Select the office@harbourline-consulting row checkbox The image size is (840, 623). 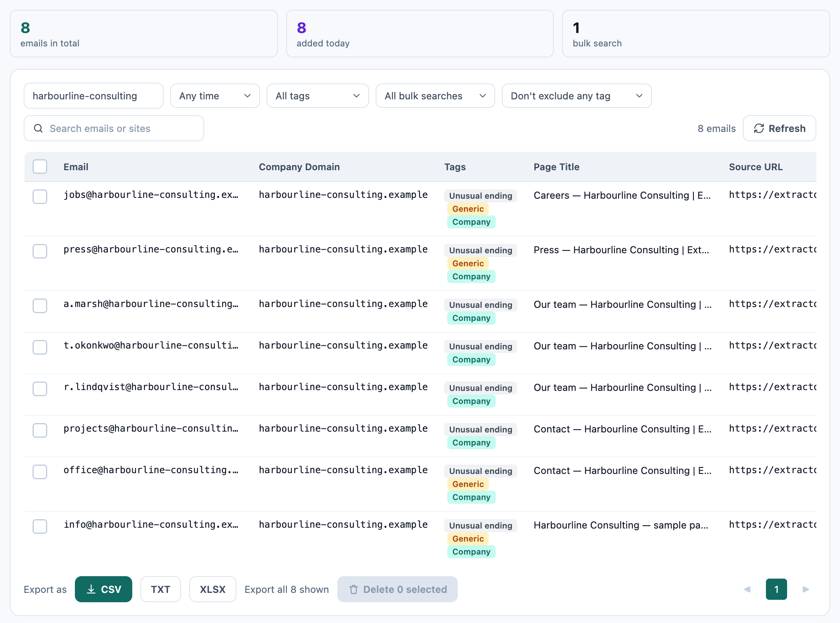(x=40, y=472)
